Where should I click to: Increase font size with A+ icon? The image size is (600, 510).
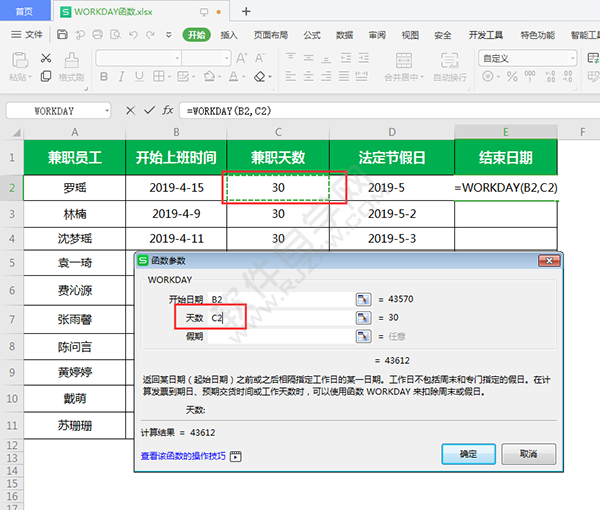point(241,58)
